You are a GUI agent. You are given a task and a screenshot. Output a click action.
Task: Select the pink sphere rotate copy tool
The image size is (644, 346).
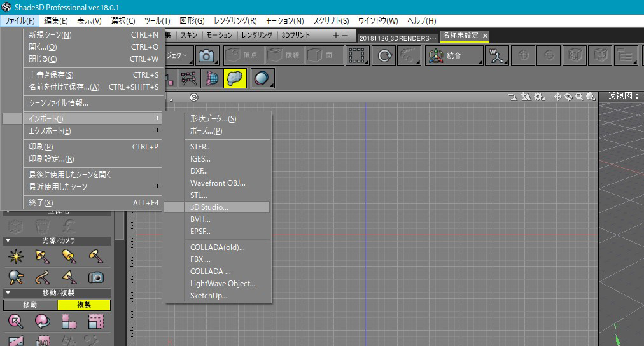pyautogui.click(x=42, y=321)
